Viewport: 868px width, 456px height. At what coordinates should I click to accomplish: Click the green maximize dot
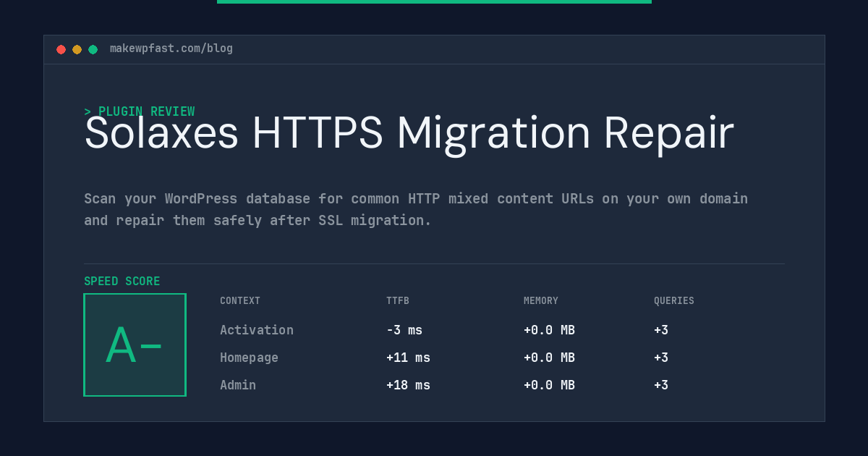pyautogui.click(x=93, y=49)
